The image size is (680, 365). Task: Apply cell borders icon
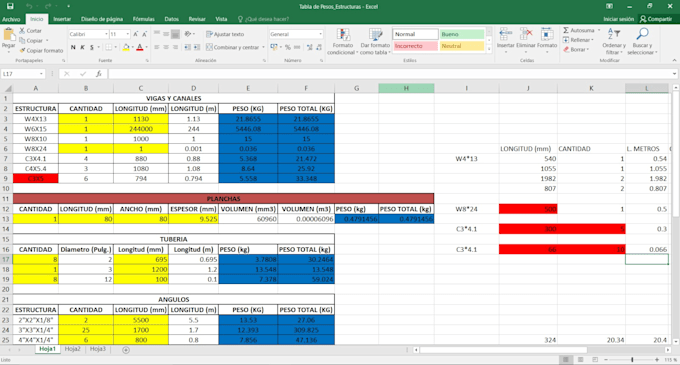pos(108,47)
